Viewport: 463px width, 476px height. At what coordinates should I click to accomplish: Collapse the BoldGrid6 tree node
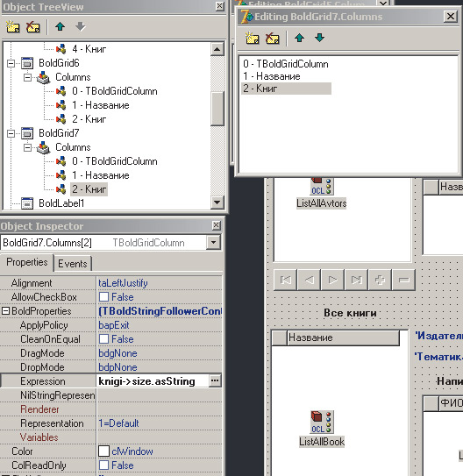[11, 63]
